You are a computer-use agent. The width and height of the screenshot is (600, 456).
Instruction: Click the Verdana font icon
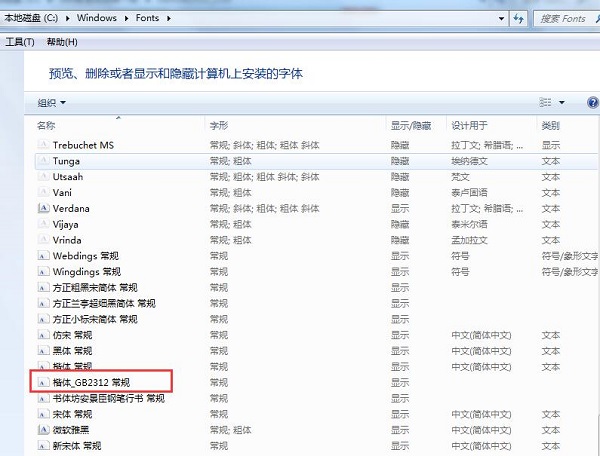click(43, 208)
